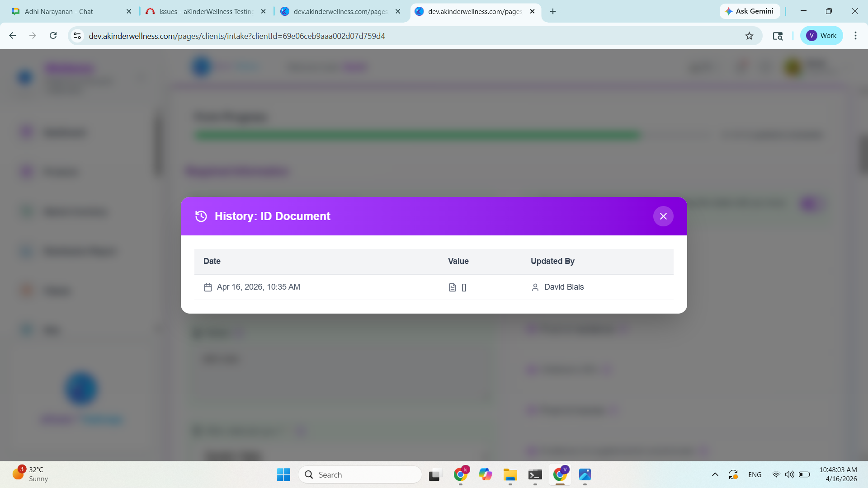Open File Explorer from taskbar
Screen dimensions: 868x488
click(510, 475)
